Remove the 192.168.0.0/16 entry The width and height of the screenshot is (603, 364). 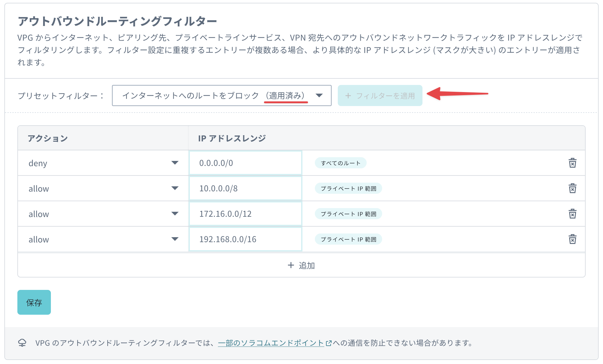point(573,239)
